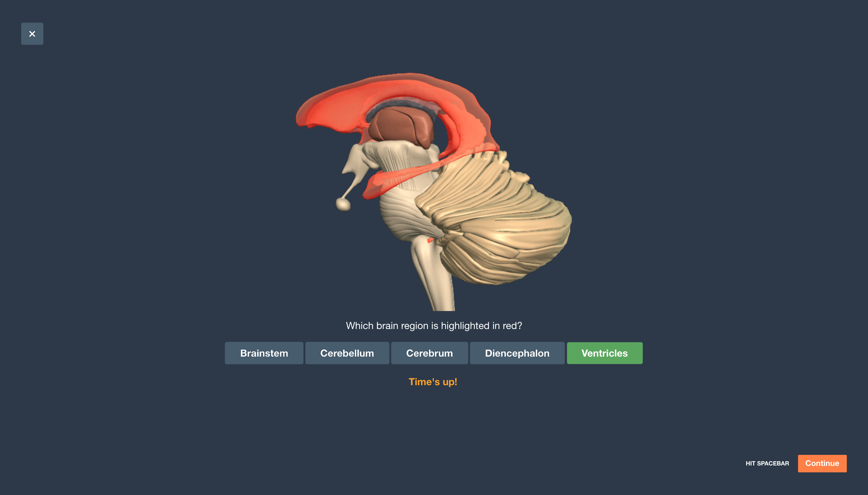The width and height of the screenshot is (868, 495).
Task: Click the orange "Time's up!" message
Action: [433, 382]
